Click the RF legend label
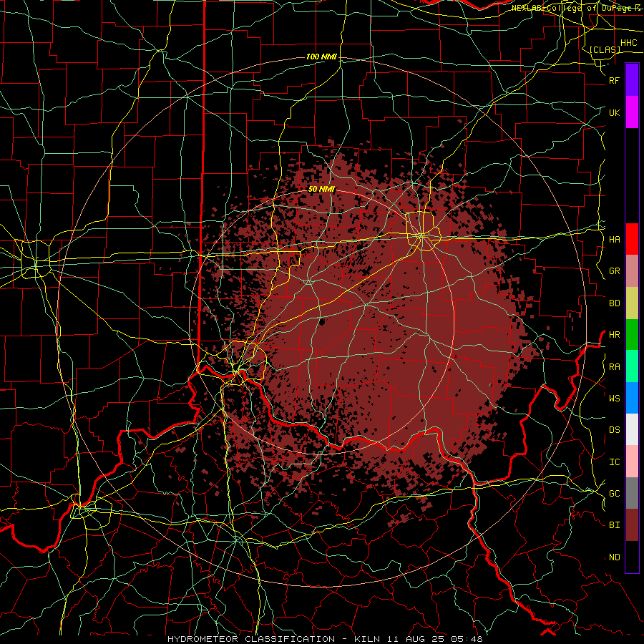This screenshot has width=644, height=644. point(615,80)
